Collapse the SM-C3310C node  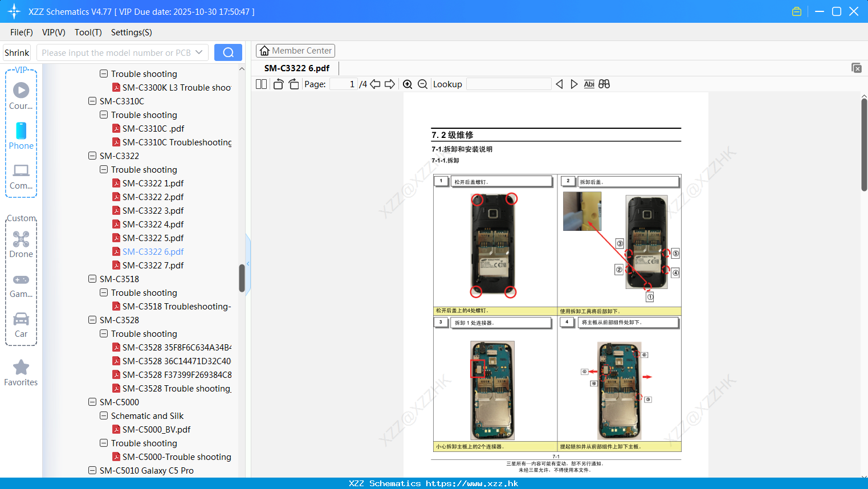92,101
